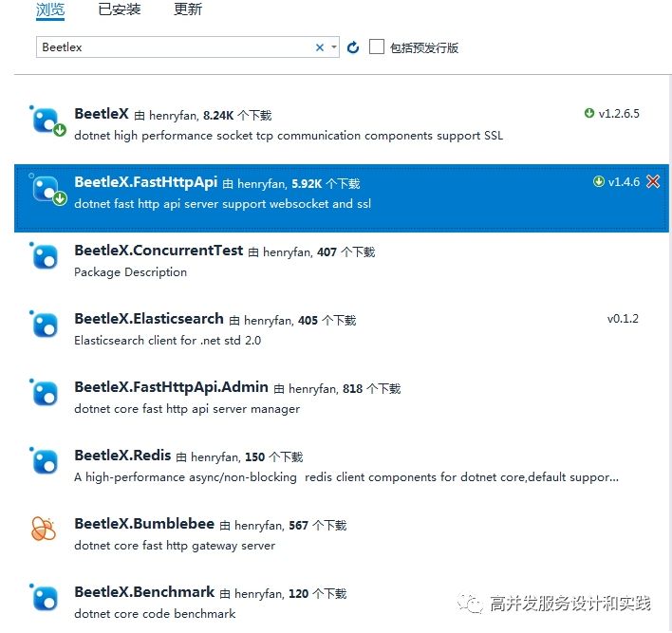Screen dimensions: 672x633
Task: Open the 更新 tab
Action: point(188,9)
